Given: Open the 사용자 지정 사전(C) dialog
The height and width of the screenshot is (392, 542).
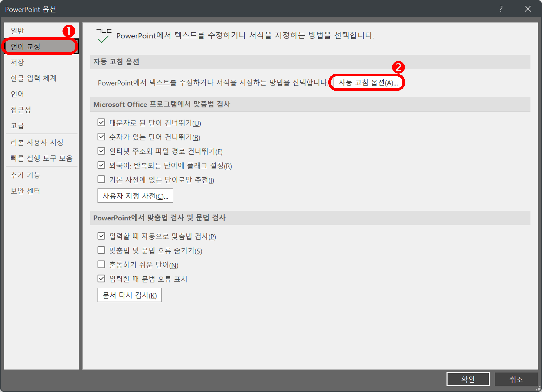Looking at the screenshot, I should [x=135, y=196].
